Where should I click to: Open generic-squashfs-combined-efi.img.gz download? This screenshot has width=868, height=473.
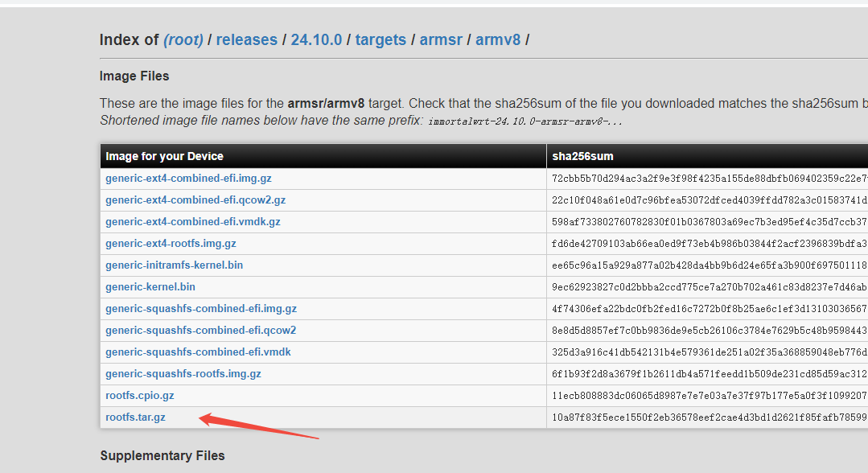coord(201,308)
